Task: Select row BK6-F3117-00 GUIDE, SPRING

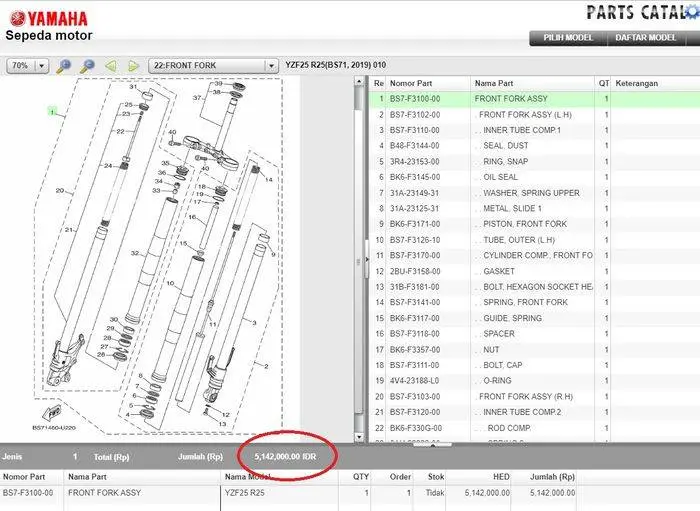Action: pyautogui.click(x=534, y=318)
